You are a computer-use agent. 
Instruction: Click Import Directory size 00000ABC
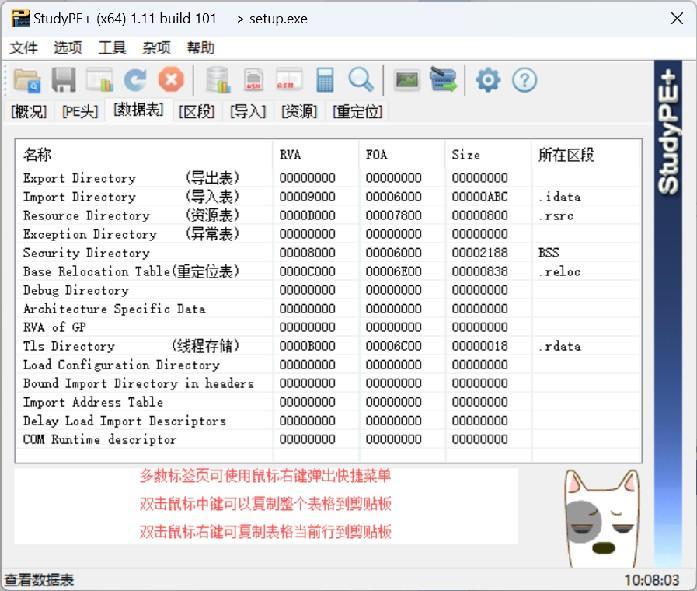coord(480,197)
